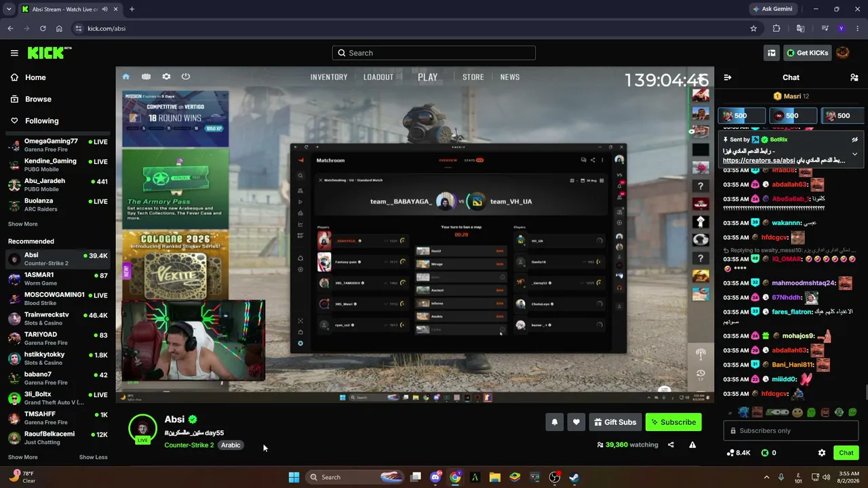Share the stream using share icon
Viewport: 868px width, 488px height.
[671, 445]
